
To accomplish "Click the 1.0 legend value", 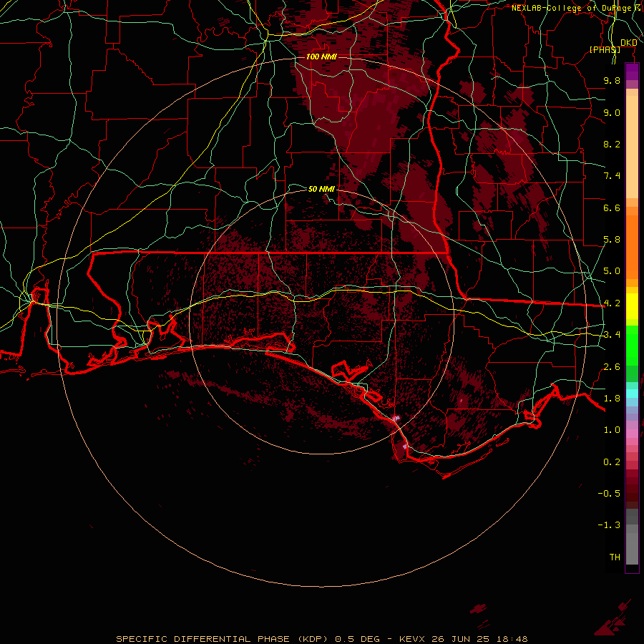I will [x=612, y=430].
